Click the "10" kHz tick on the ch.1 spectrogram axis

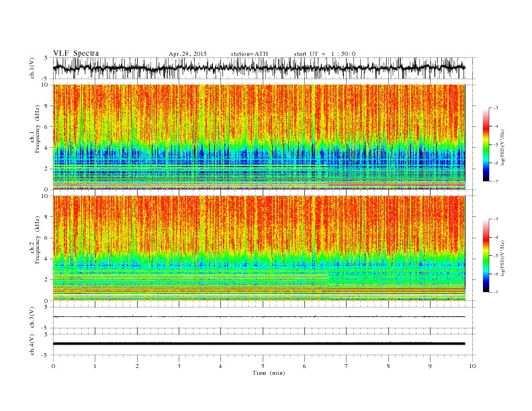[x=45, y=85]
